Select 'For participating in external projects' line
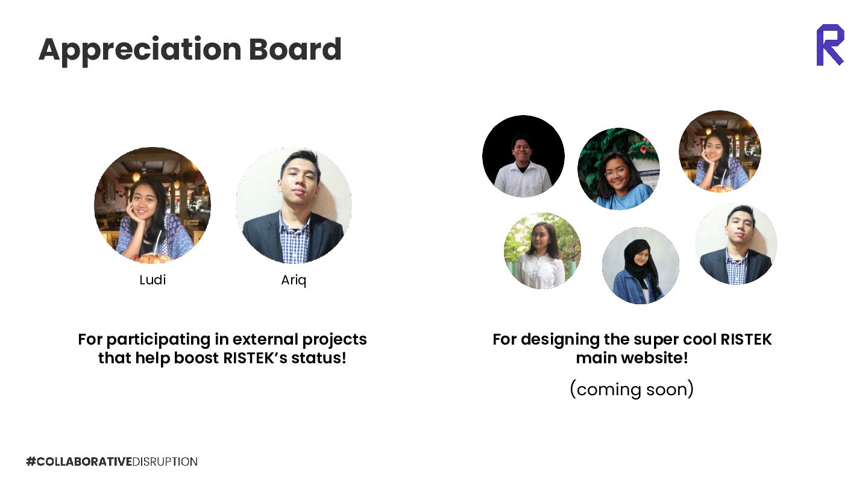868x488 pixels. pos(222,339)
